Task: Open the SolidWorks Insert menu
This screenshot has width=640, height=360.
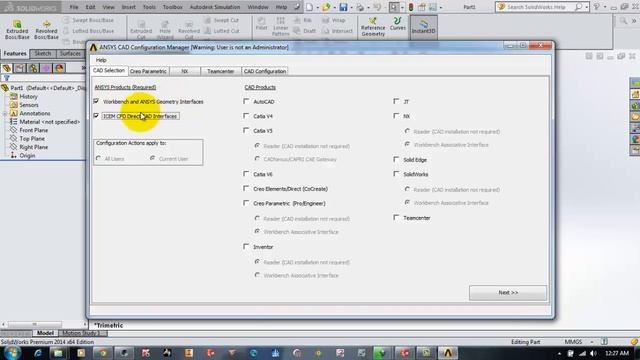Action: (129, 7)
